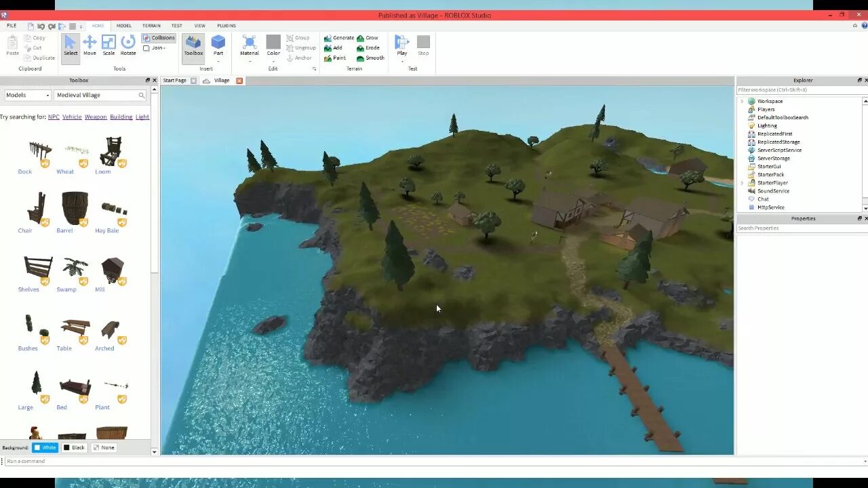Image resolution: width=868 pixels, height=488 pixels.
Task: Select the Select tool in ribbon
Action: (71, 47)
